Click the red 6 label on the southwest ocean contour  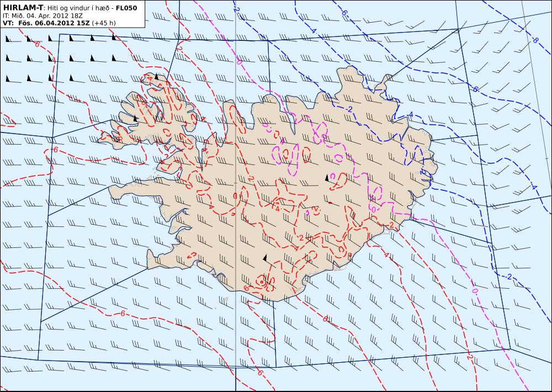[x=123, y=314]
